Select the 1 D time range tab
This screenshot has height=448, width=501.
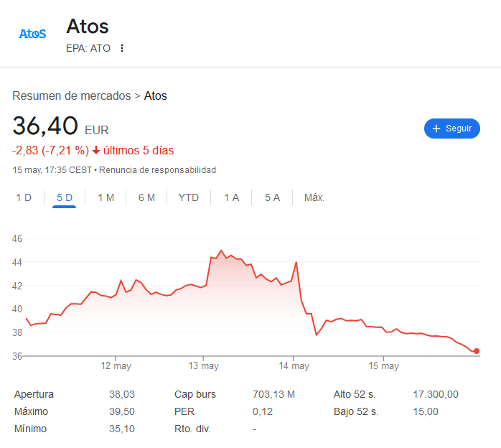[24, 197]
